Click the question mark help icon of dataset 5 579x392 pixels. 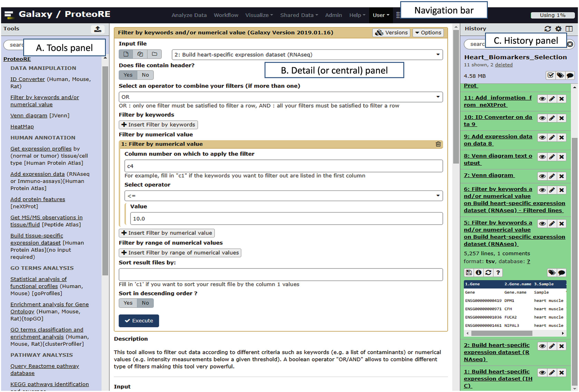pos(498,273)
